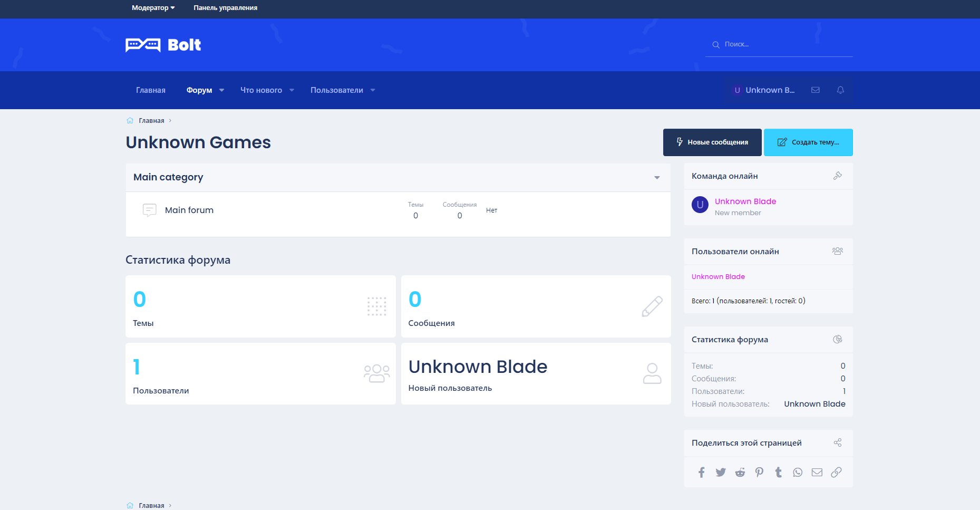Collapse the Main category section

tap(657, 178)
